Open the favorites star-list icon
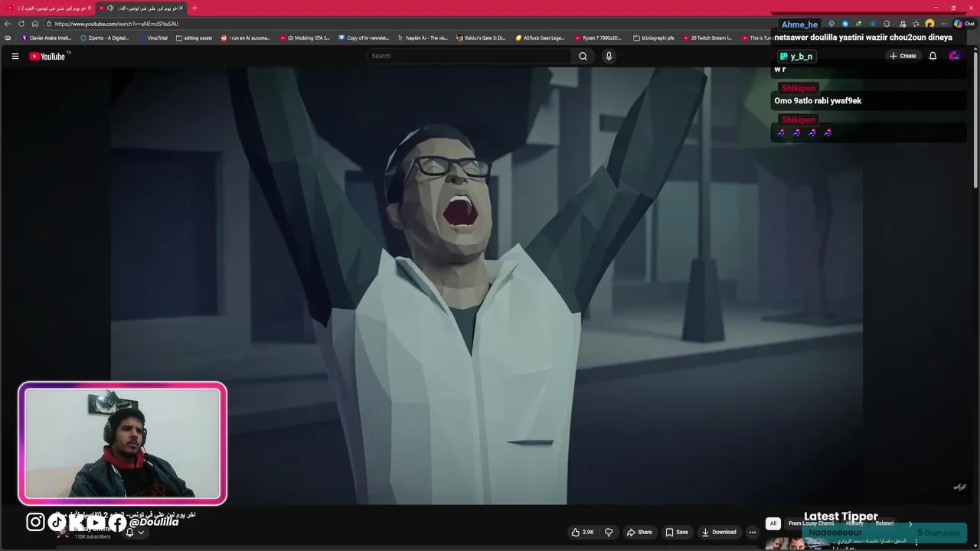The height and width of the screenshot is (551, 980). tap(916, 24)
